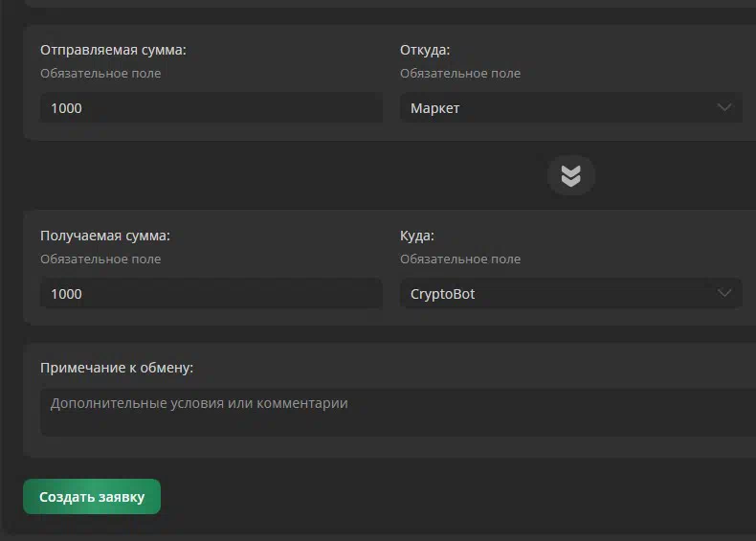This screenshot has height=541, width=756.
Task: Focus the Отправляемая сумма amount field
Action: tap(211, 107)
